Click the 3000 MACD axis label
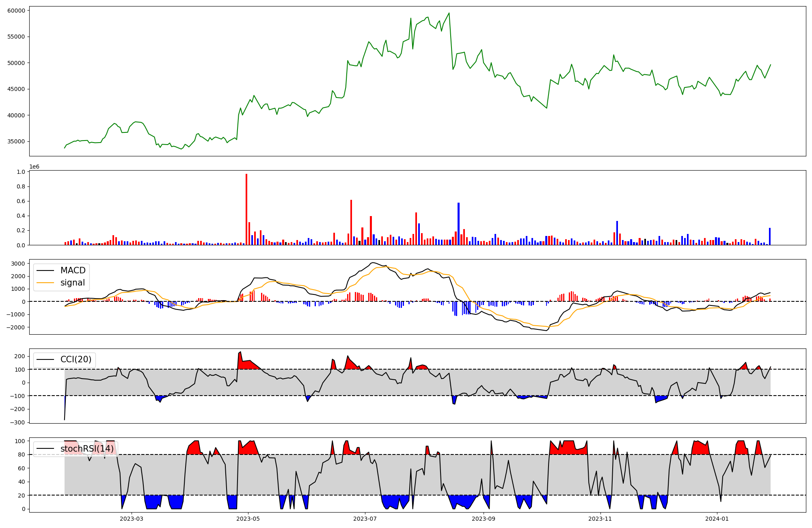 (19, 264)
